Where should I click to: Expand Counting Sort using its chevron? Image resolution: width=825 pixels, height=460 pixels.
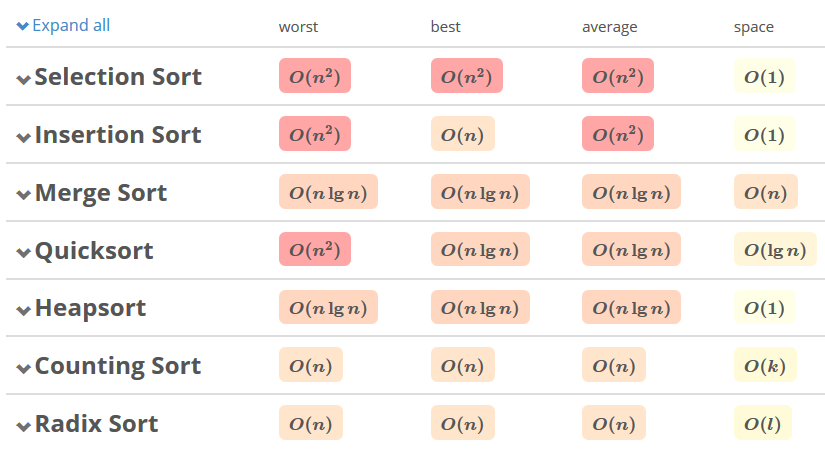pyautogui.click(x=24, y=368)
